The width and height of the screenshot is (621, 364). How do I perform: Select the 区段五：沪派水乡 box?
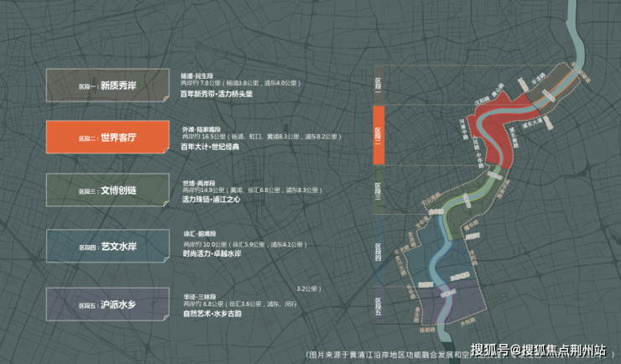click(x=107, y=304)
